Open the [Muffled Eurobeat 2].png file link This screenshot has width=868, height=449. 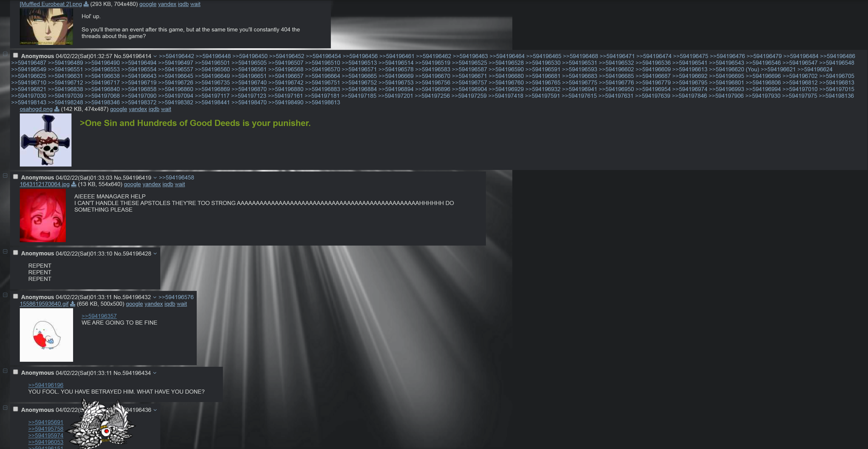51,4
